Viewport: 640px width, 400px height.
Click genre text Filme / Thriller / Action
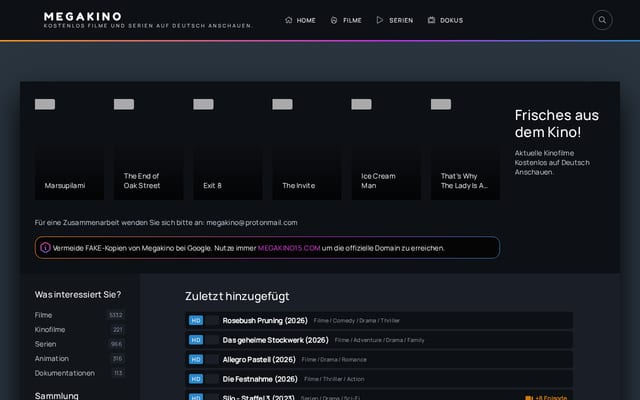click(x=334, y=380)
